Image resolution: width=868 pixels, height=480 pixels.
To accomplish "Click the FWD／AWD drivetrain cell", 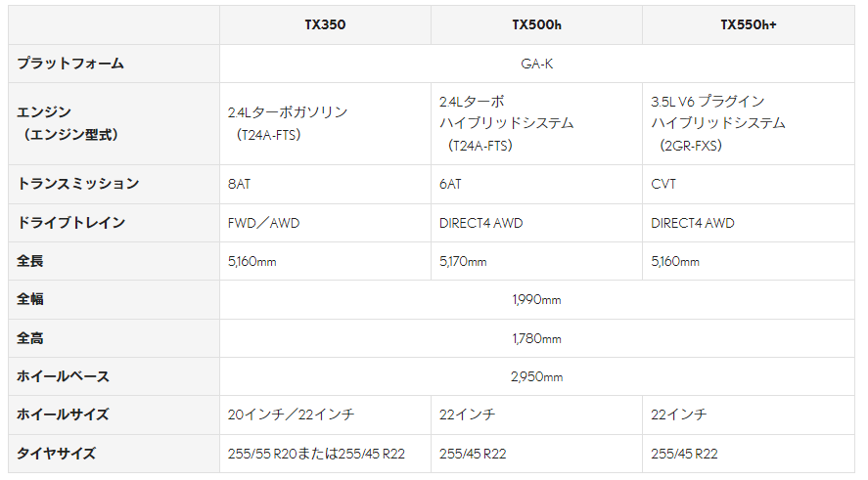I will tap(325, 223).
